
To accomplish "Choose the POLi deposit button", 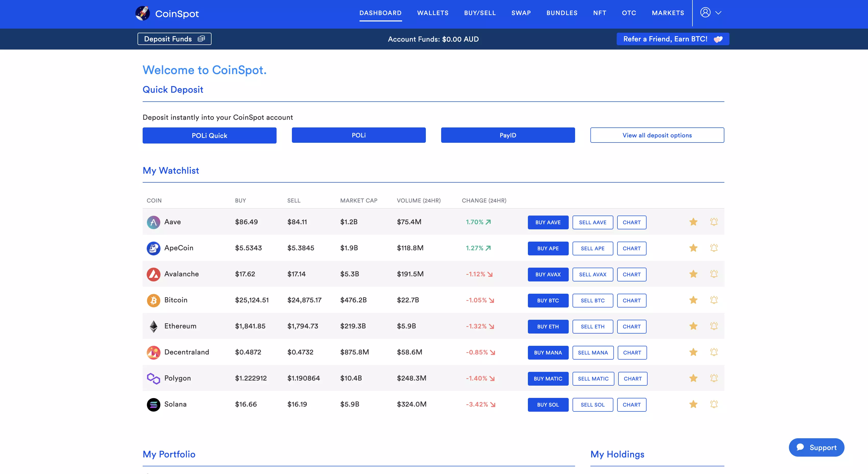I will [358, 135].
